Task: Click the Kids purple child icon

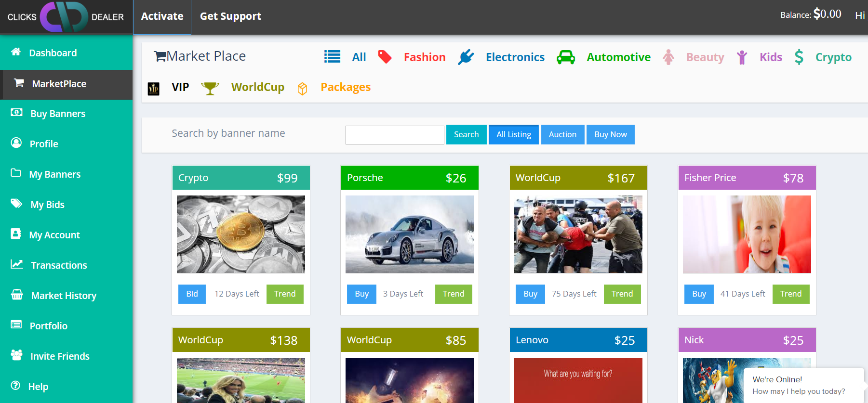Action: [x=742, y=57]
